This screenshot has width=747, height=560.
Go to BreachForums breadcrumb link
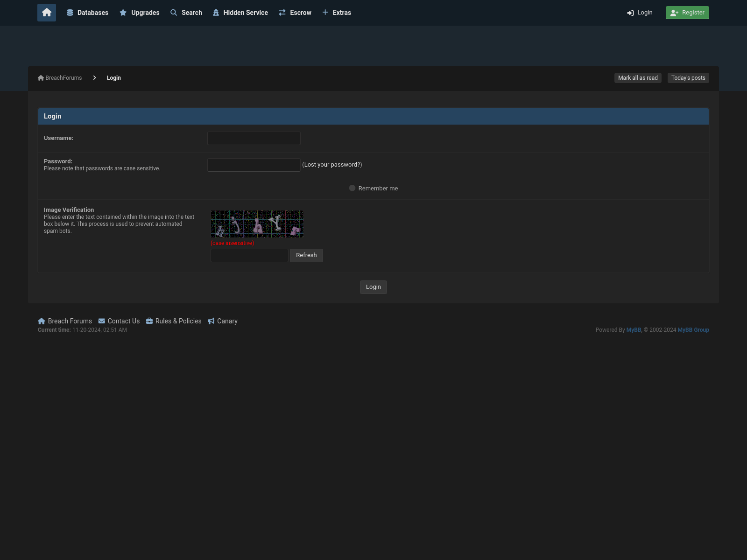click(63, 78)
